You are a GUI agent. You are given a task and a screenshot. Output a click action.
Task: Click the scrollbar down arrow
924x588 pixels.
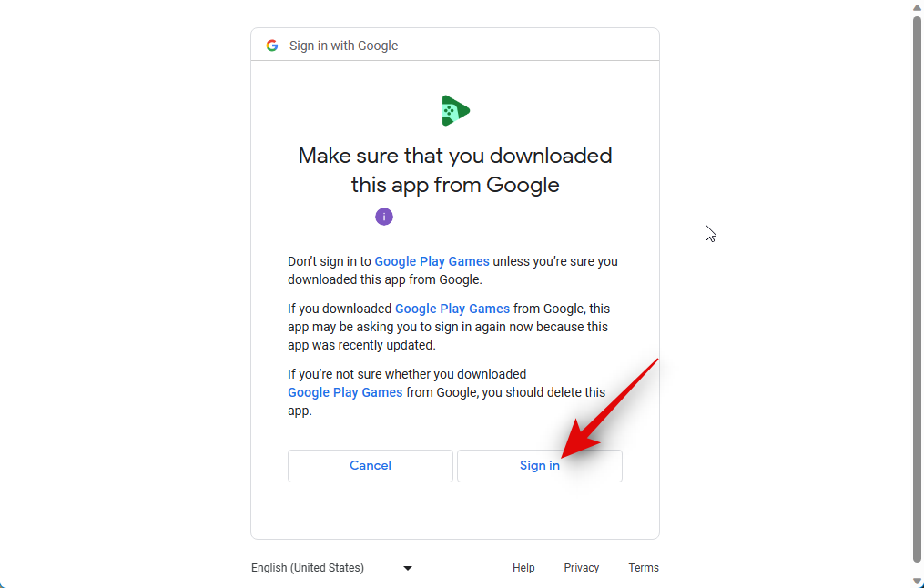click(x=917, y=582)
